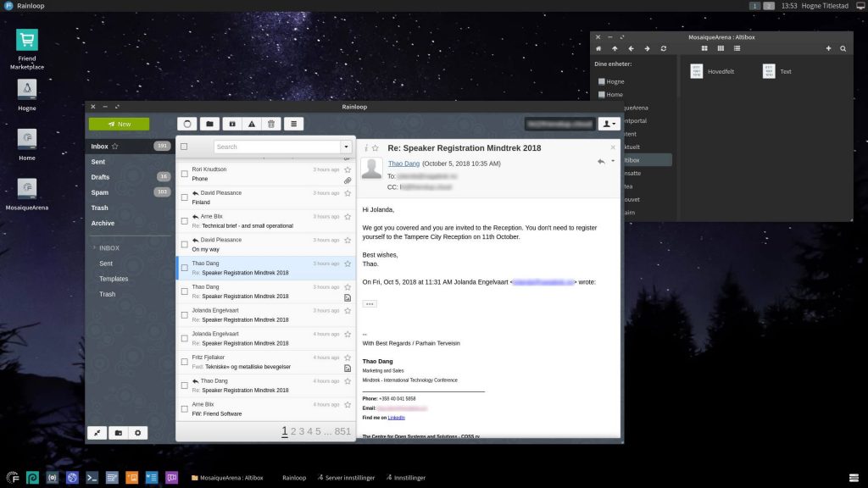868x488 pixels.
Task: Open Friend Marketplace desktop icon
Action: (26, 49)
